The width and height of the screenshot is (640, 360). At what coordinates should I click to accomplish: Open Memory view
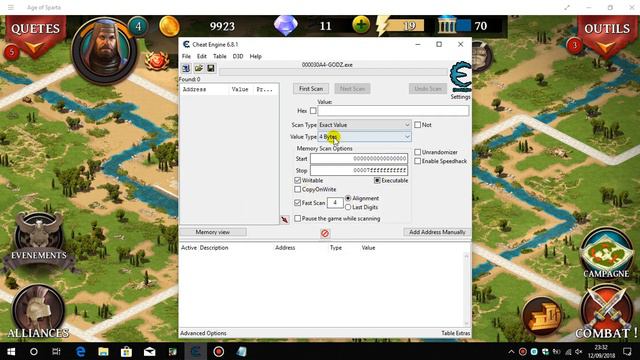click(x=213, y=232)
